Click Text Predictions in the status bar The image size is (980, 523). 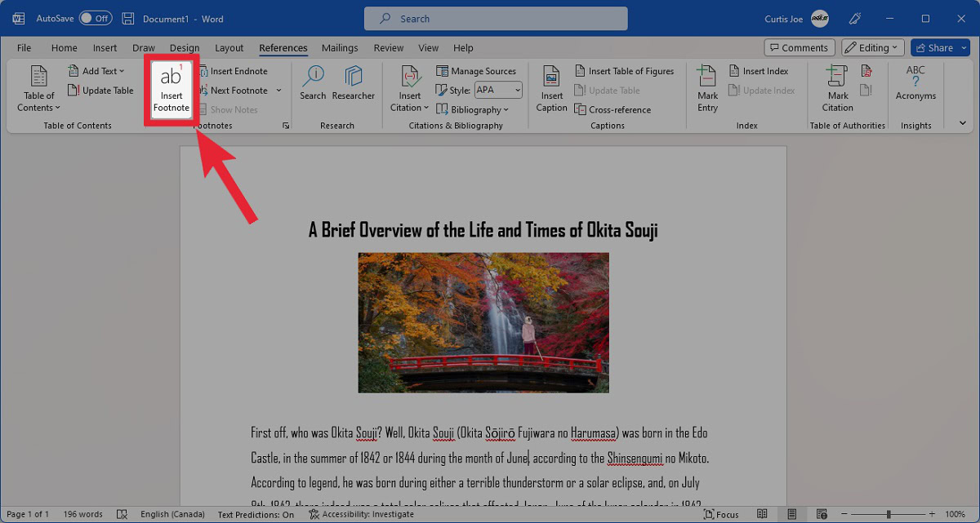256,514
